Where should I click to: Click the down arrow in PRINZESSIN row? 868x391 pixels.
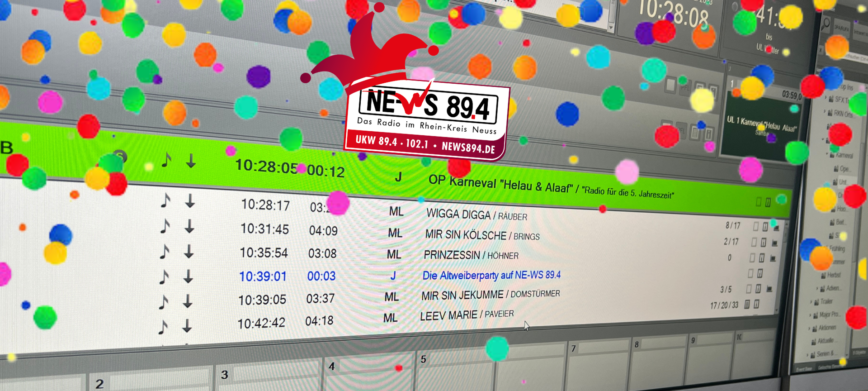click(189, 251)
